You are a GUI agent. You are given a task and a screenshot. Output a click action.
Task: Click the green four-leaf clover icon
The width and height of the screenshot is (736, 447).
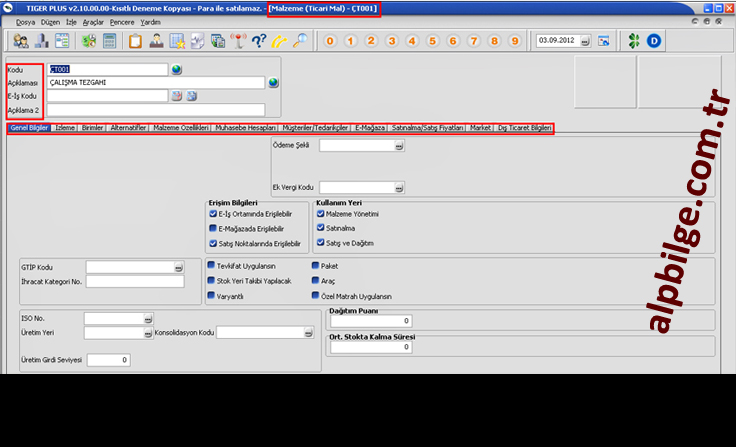[x=632, y=41]
